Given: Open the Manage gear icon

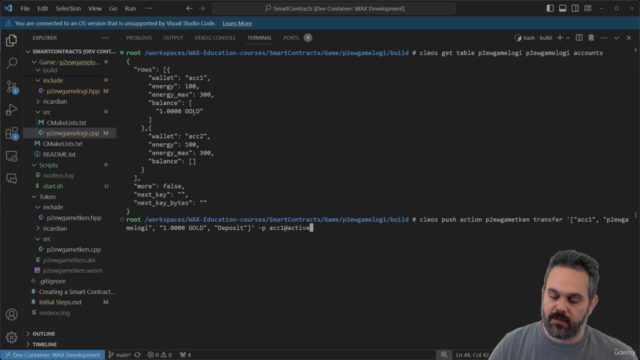Looking at the screenshot, I should 11,337.
